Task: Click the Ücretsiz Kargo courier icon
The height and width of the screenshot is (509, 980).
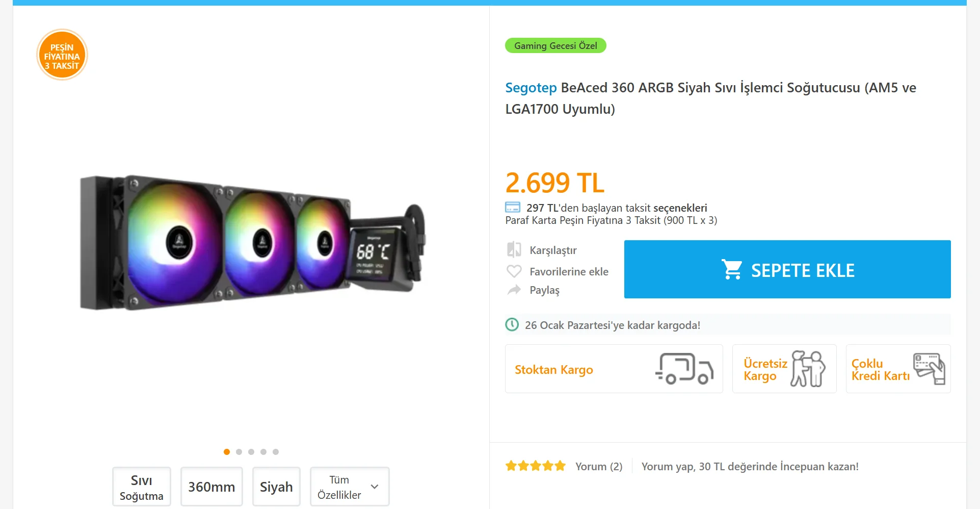Action: pos(807,369)
